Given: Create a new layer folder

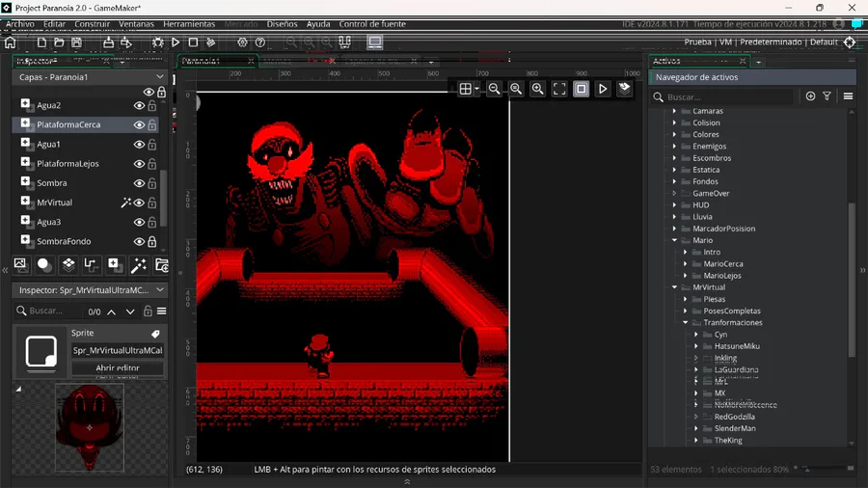Looking at the screenshot, I should (162, 265).
